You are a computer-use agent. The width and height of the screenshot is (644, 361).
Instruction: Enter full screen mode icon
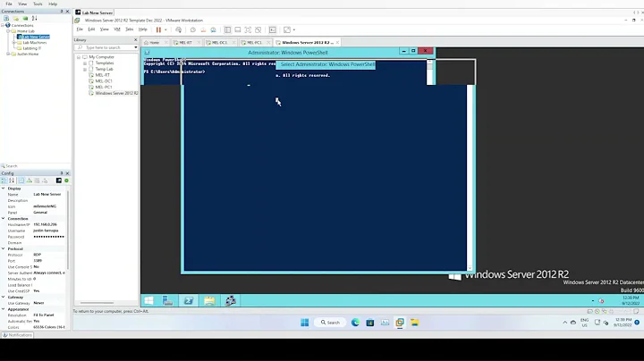pos(248,29)
